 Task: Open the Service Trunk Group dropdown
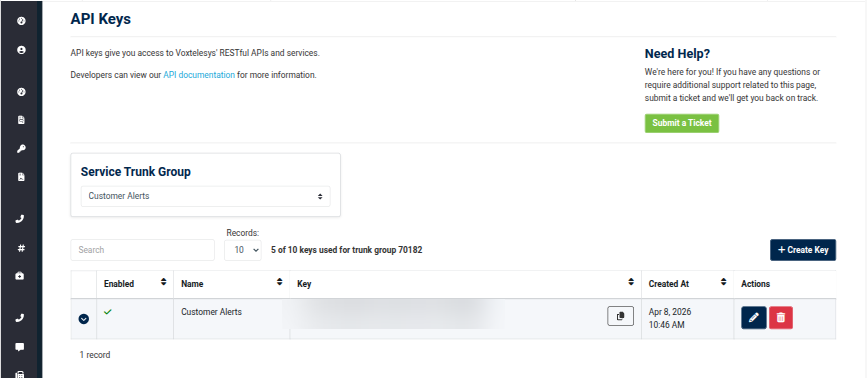pyautogui.click(x=206, y=196)
